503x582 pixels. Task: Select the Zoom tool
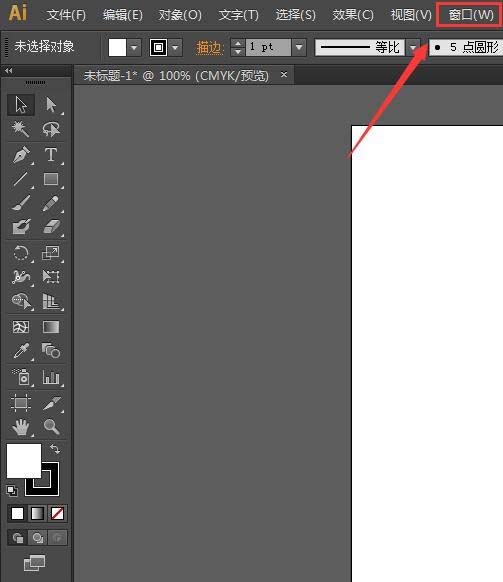pyautogui.click(x=51, y=427)
